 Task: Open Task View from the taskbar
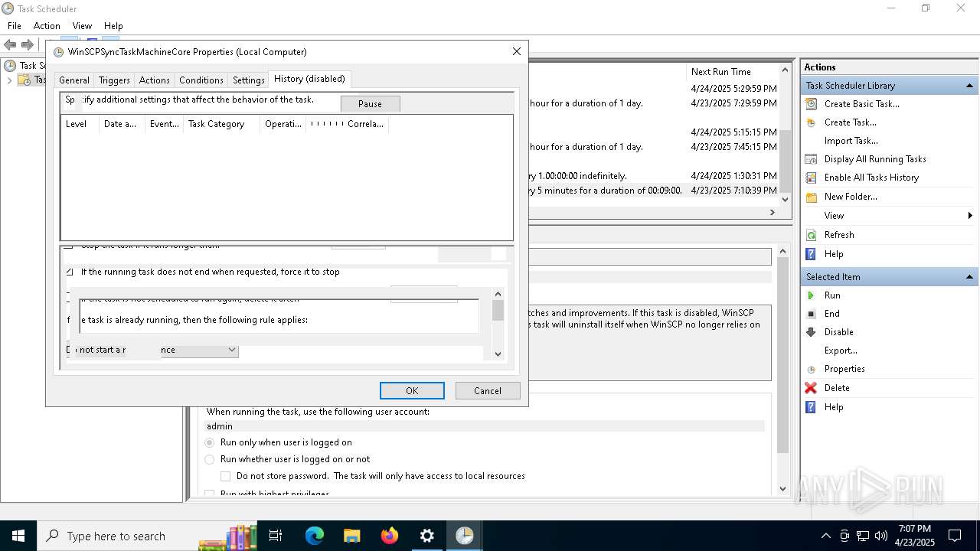pos(276,536)
